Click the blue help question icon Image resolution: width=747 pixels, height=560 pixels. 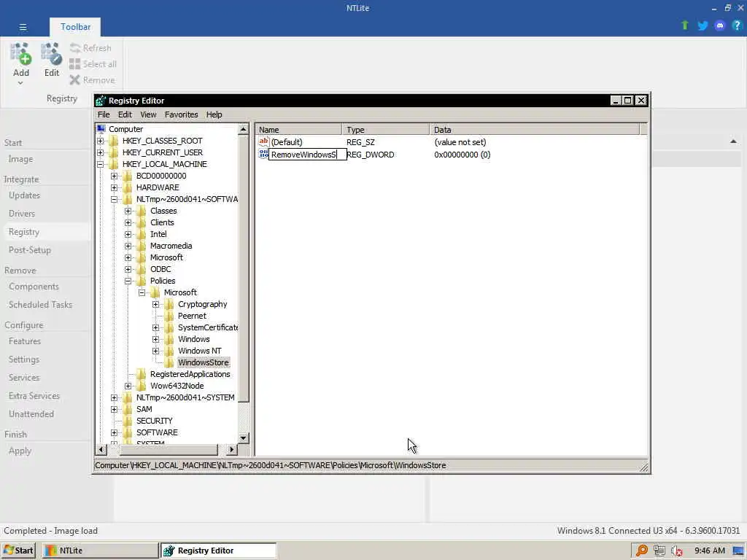tap(737, 26)
